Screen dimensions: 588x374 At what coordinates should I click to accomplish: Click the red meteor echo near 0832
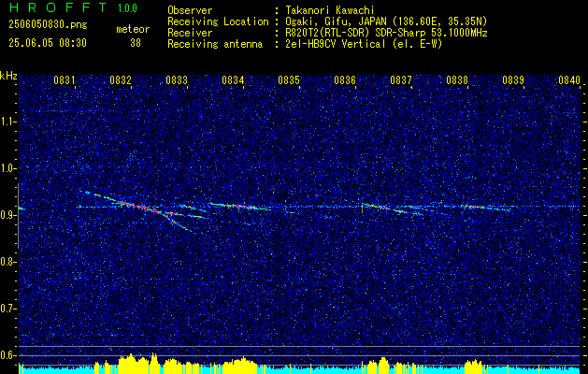click(x=139, y=207)
